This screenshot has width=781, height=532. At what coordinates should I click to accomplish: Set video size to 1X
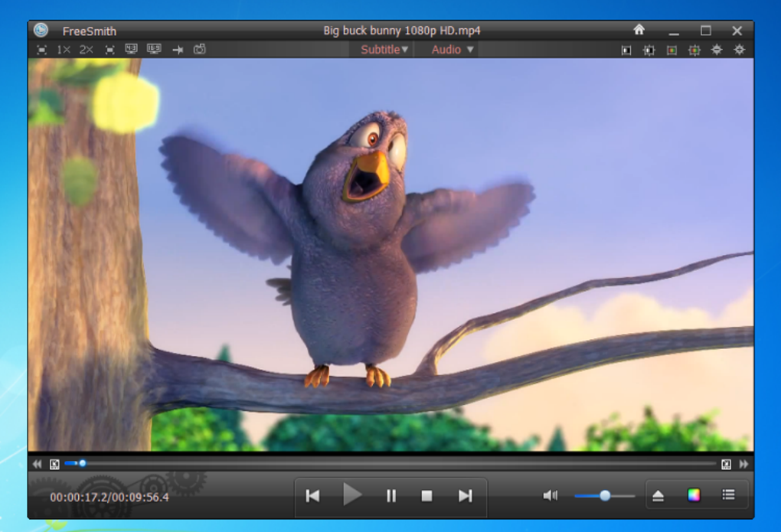pyautogui.click(x=64, y=50)
